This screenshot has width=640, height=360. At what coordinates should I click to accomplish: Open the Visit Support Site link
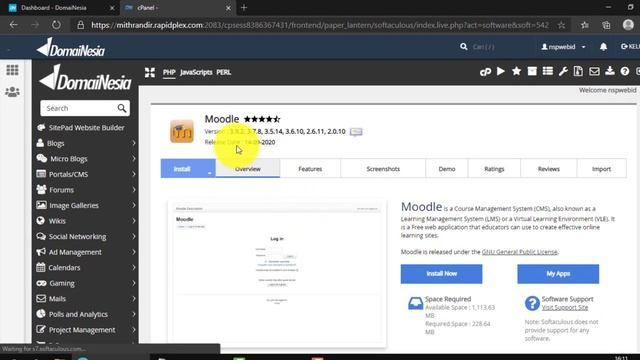point(565,307)
